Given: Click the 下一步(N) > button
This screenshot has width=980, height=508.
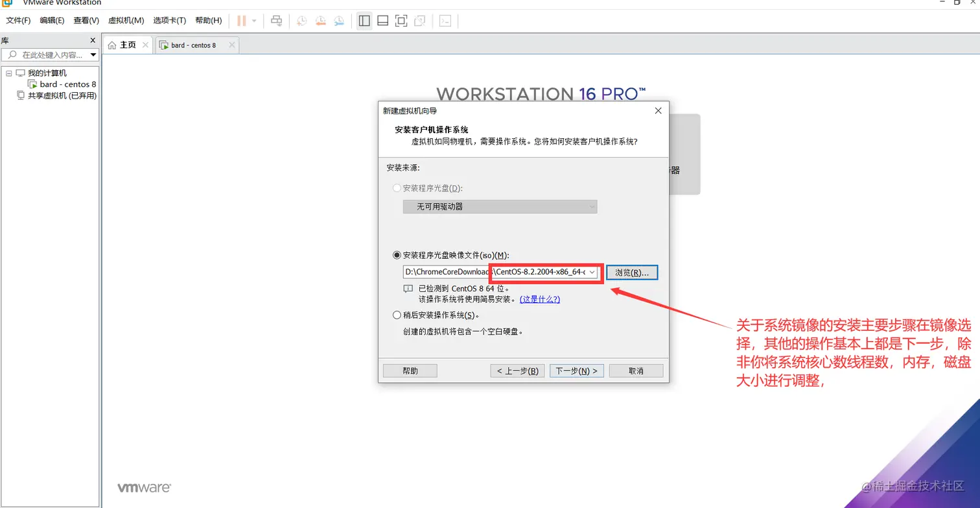Looking at the screenshot, I should click(577, 370).
